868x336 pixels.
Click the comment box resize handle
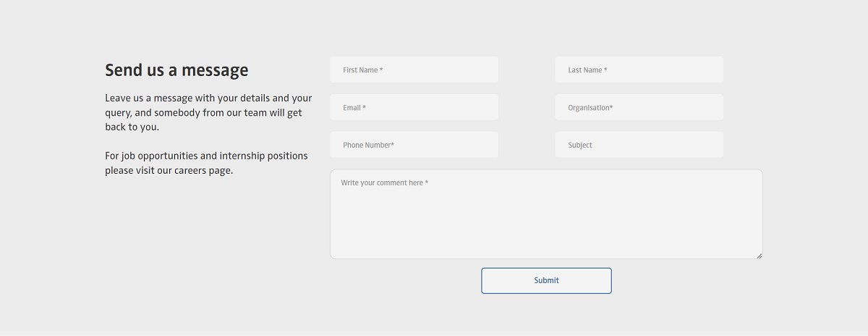point(759,255)
